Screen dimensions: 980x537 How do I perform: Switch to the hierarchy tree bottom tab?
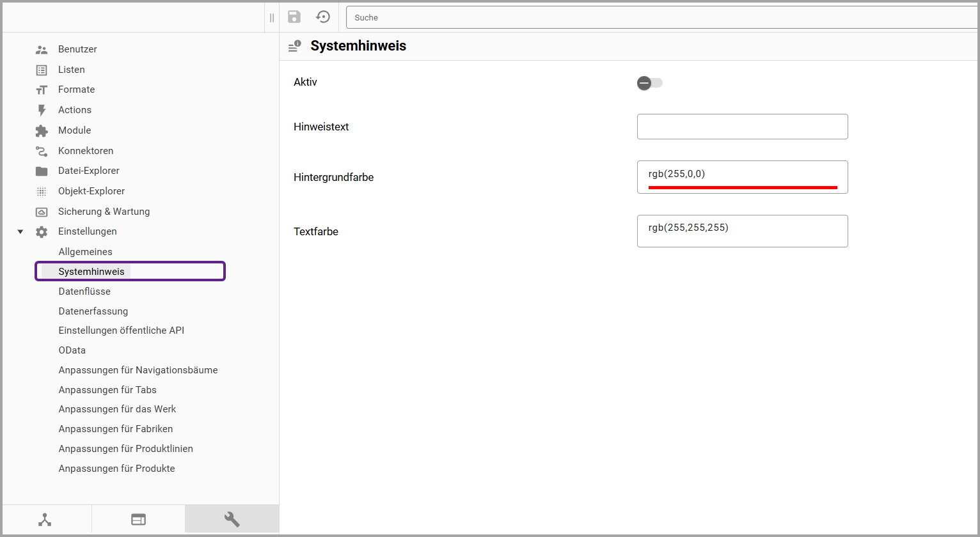45,520
